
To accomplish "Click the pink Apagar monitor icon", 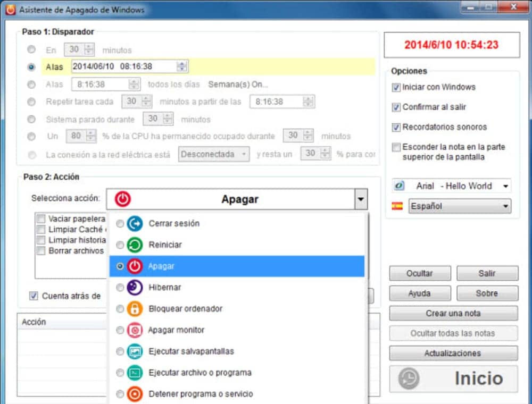I will 135,330.
